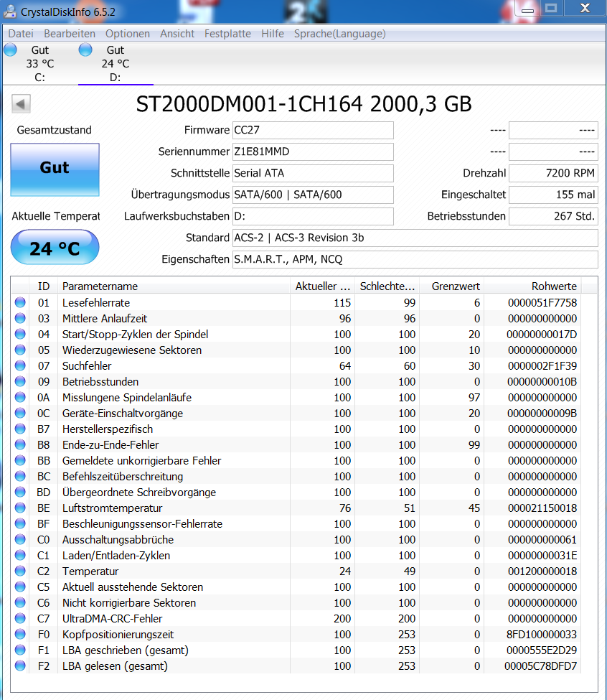
Task: Click status orb of Beschleunigungssensor-Fehlerrate row
Action: click(x=20, y=523)
